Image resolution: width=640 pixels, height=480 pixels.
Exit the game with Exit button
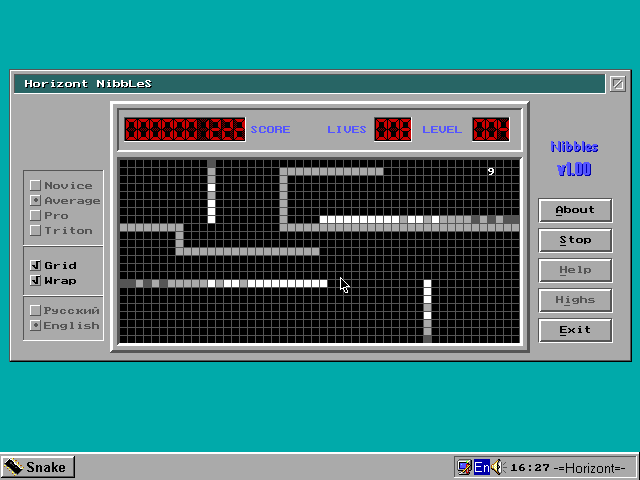point(575,330)
